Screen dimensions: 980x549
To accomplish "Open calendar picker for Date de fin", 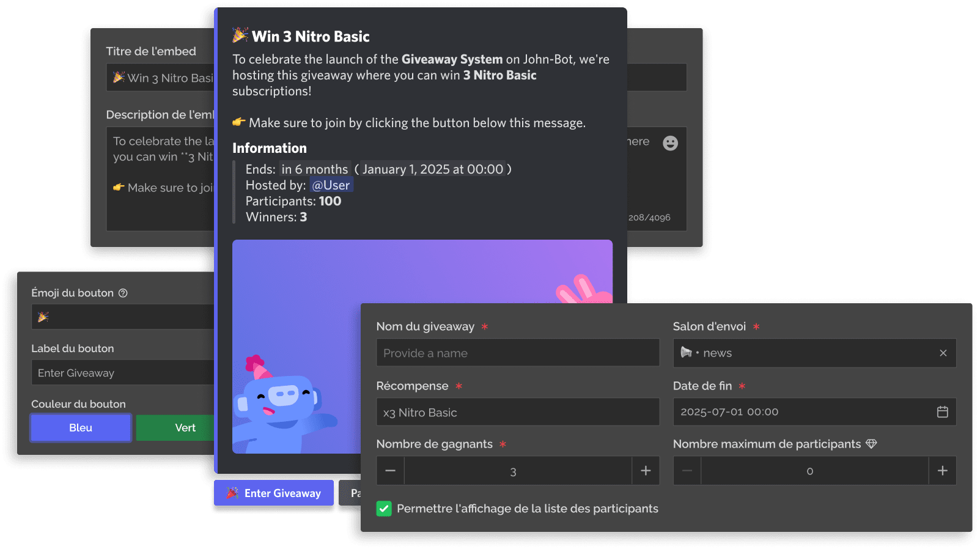I will [942, 412].
